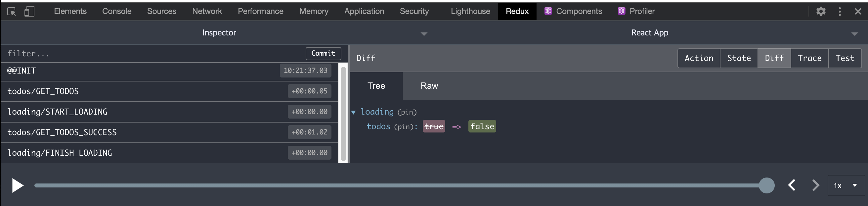Open the Network tab
Image resolution: width=868 pixels, height=206 pixels.
pos(207,11)
